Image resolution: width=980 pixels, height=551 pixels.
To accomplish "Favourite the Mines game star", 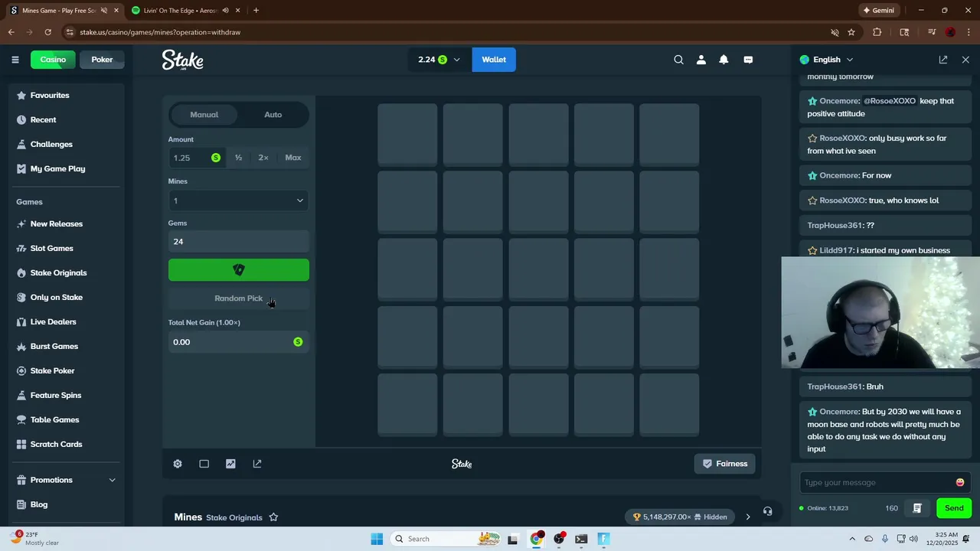I will (x=273, y=517).
